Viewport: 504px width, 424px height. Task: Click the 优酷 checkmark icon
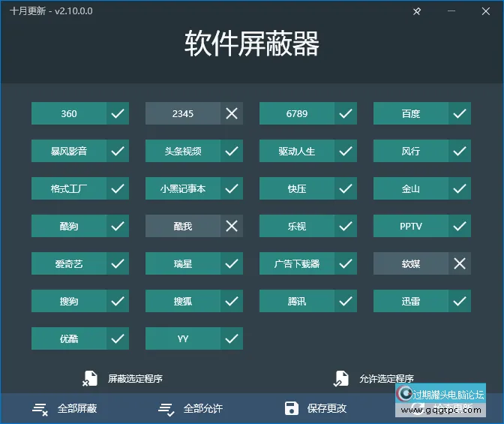[118, 338]
